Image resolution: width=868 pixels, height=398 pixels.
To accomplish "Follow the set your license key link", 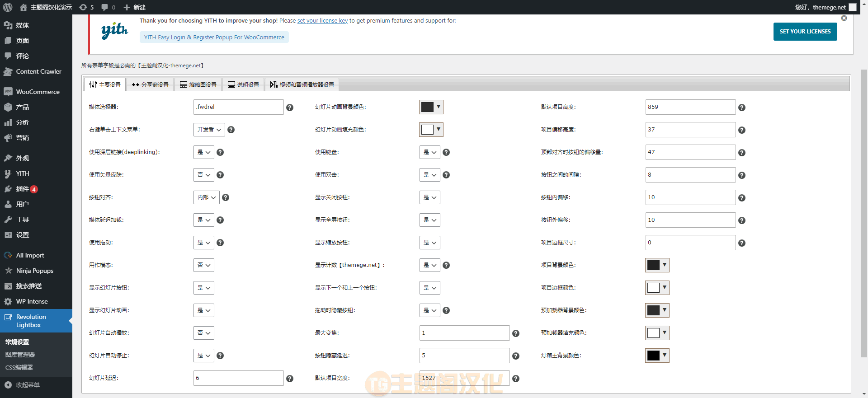I will (x=322, y=21).
